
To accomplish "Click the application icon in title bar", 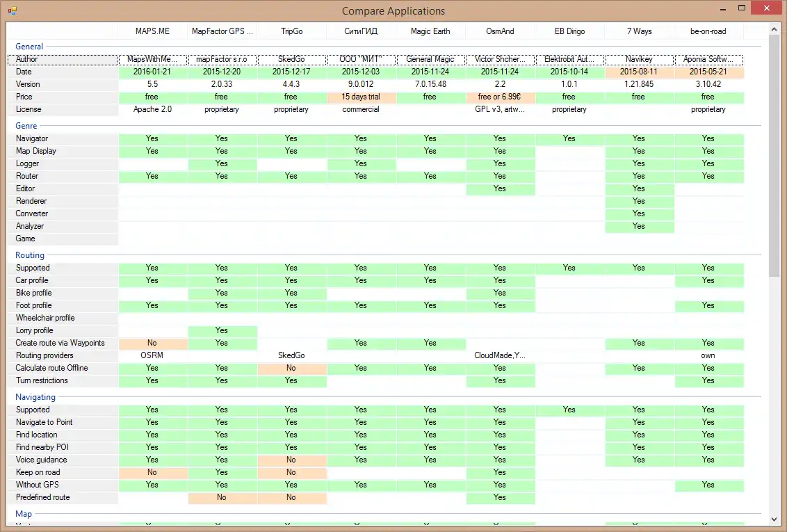I will pos(13,10).
